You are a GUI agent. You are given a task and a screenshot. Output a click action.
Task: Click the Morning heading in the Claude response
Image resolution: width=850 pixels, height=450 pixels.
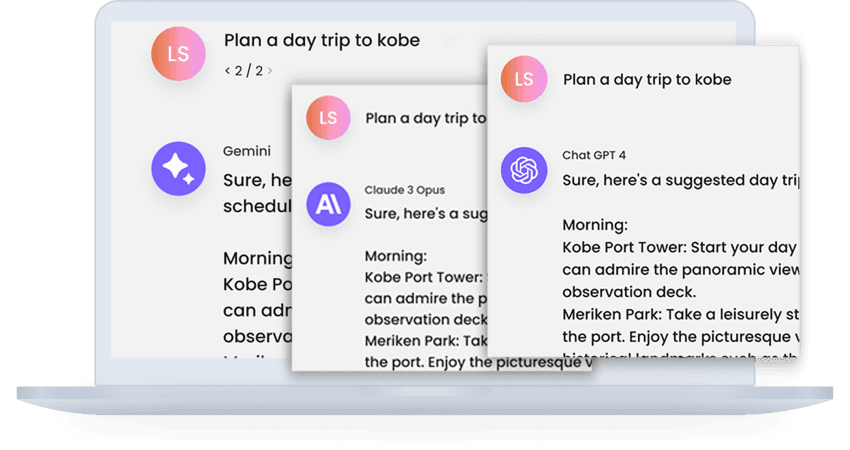click(395, 257)
